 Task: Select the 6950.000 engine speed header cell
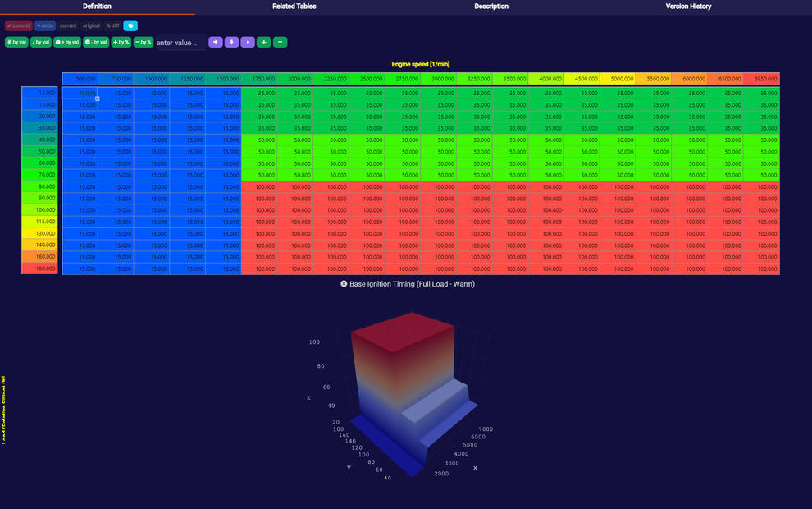tap(762, 79)
